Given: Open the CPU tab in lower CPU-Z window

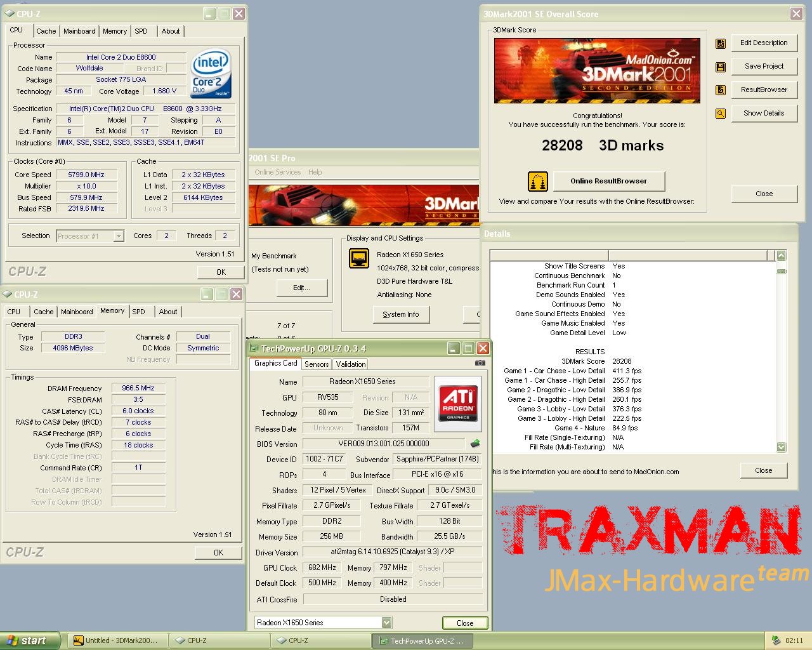Looking at the screenshot, I should pos(14,312).
